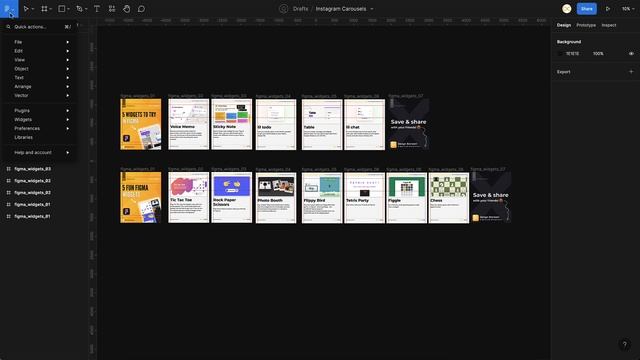Click the blue Share button

coord(587,9)
